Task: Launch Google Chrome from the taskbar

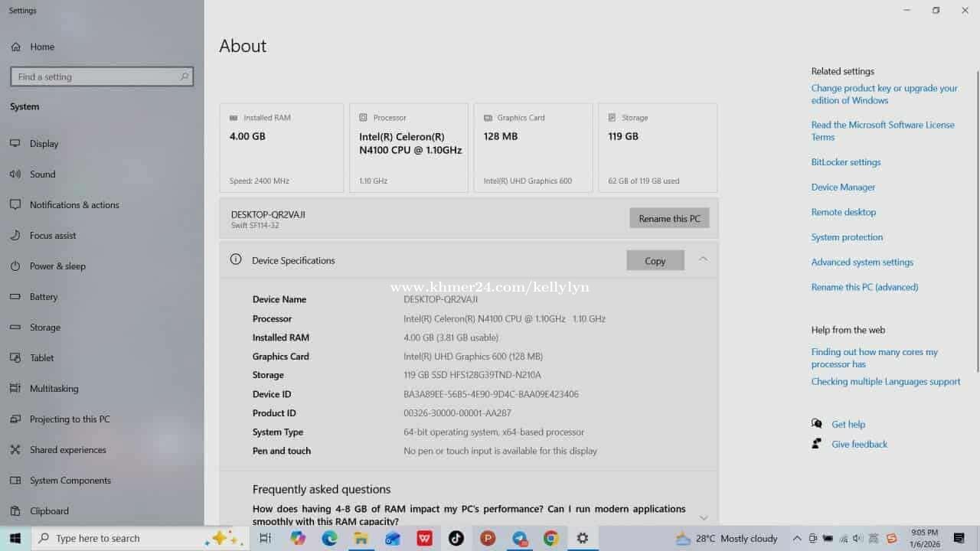Action: [x=550, y=539]
